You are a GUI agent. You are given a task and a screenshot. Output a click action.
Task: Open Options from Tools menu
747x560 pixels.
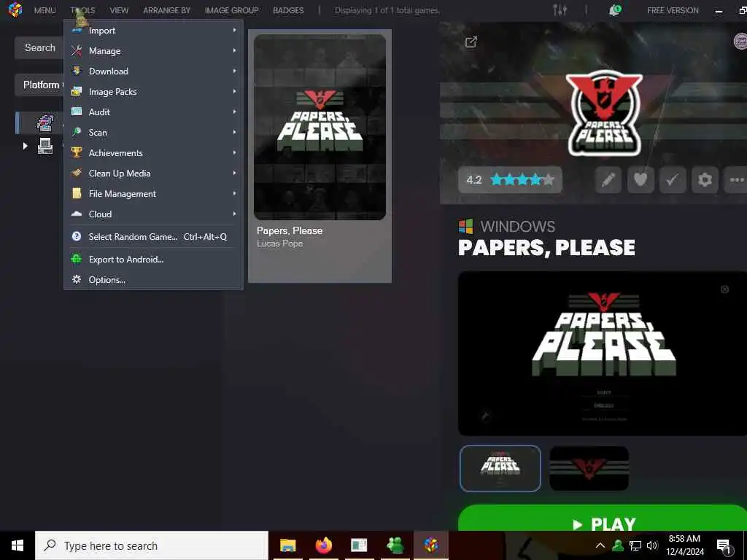pyautogui.click(x=153, y=280)
